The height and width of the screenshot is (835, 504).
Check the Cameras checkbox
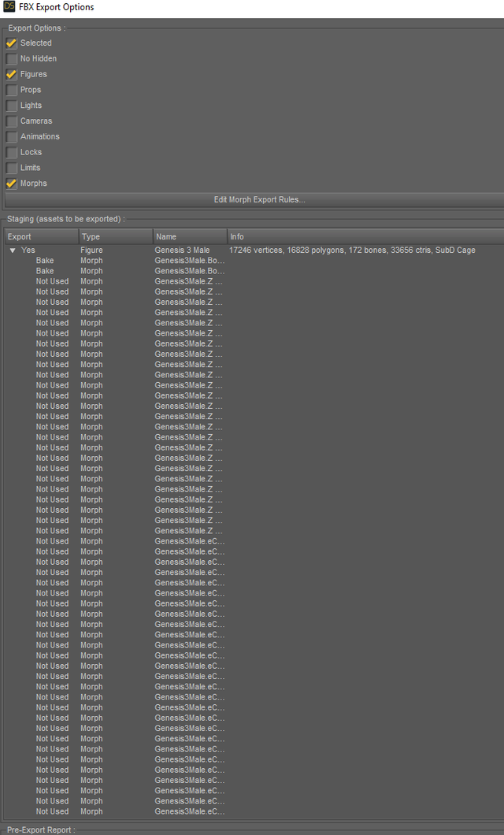tap(12, 121)
